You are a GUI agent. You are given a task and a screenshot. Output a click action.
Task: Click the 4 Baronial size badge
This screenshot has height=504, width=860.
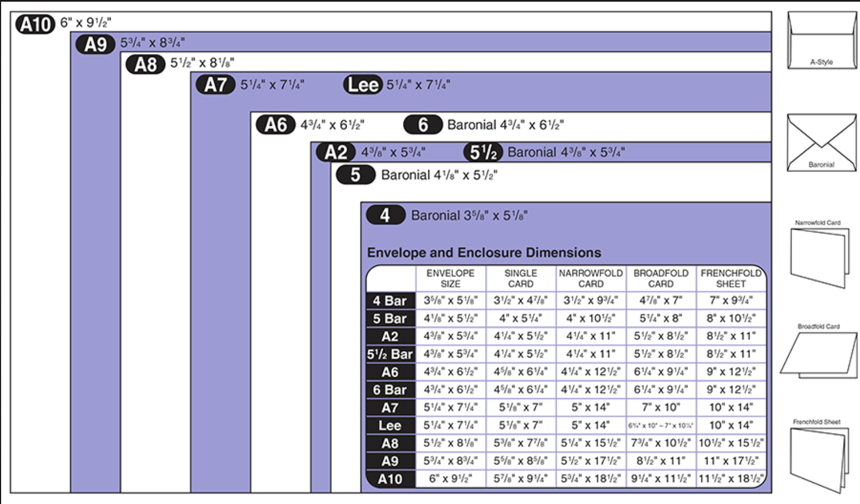coord(385,215)
